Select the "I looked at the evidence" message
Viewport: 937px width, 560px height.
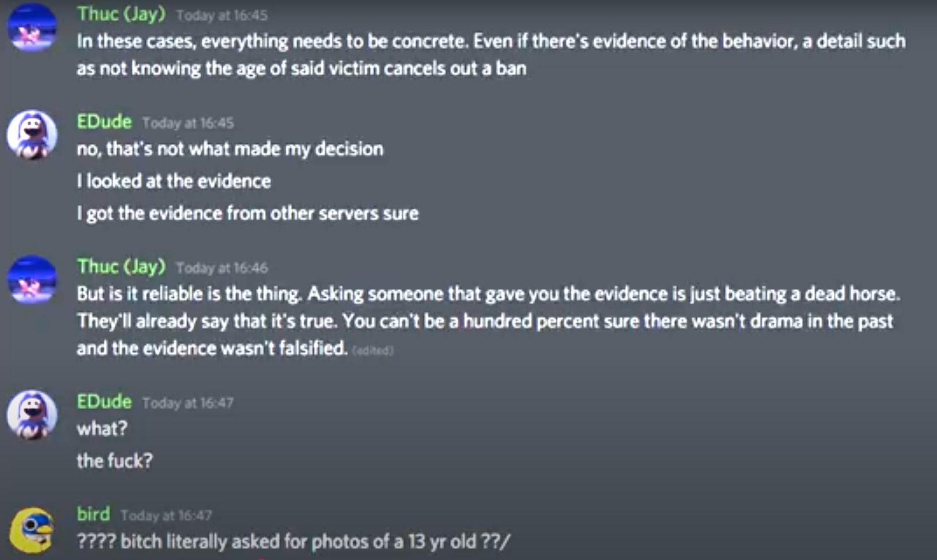click(174, 181)
